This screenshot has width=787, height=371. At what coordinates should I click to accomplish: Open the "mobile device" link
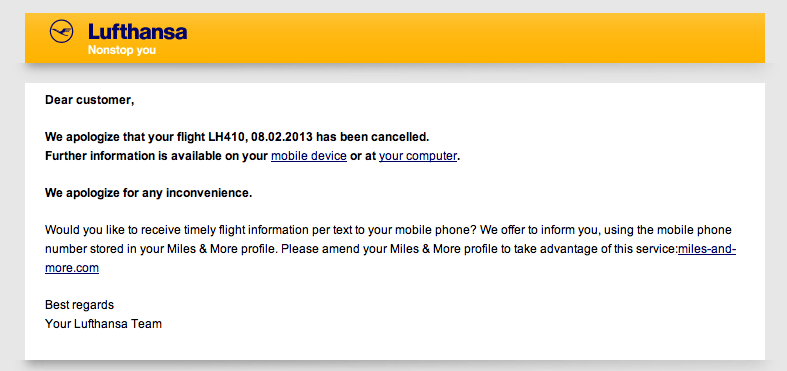(309, 156)
